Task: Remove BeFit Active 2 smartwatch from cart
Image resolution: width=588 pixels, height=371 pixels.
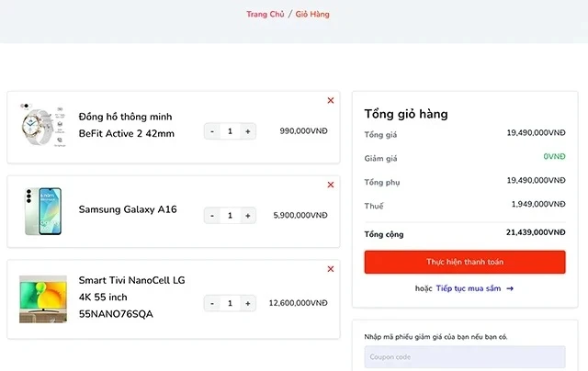Action: point(331,100)
